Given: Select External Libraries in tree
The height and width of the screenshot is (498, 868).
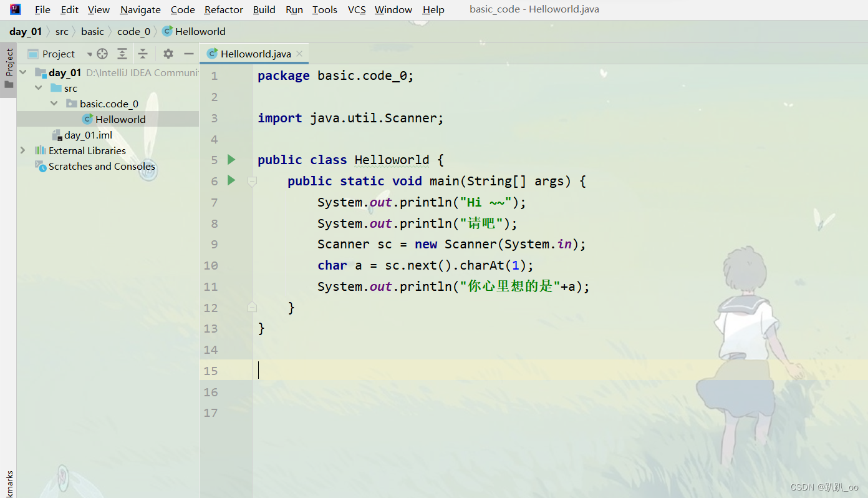Looking at the screenshot, I should 87,150.
